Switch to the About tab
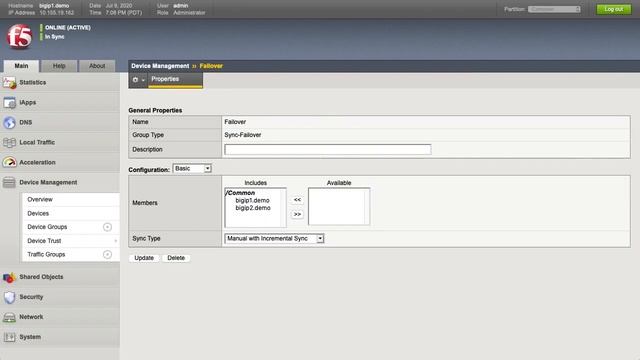 97,66
